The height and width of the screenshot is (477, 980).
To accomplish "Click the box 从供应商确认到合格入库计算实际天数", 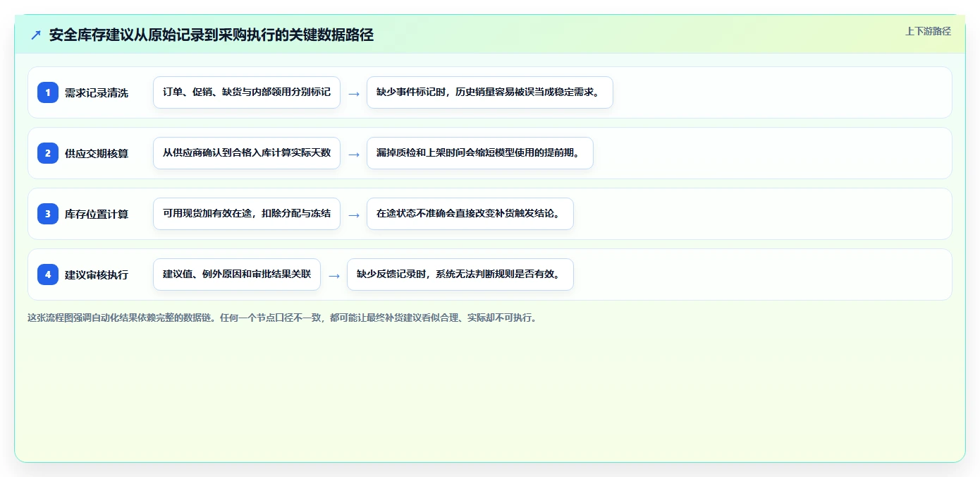I will 247,153.
